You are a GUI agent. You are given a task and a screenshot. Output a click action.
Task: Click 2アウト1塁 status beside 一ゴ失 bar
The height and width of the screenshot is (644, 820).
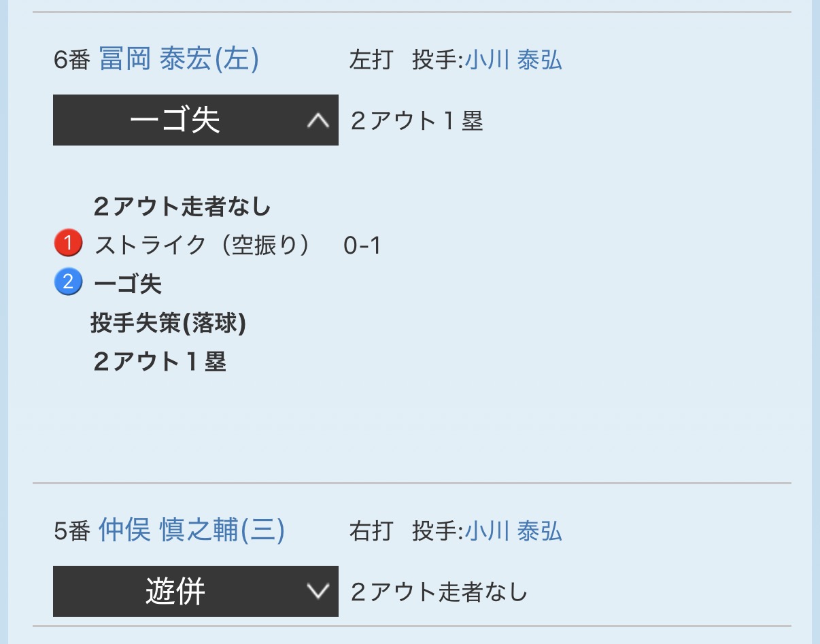pos(417,121)
